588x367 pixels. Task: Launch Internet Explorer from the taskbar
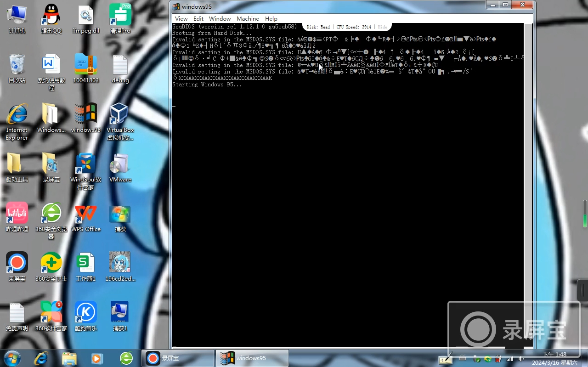pos(41,358)
